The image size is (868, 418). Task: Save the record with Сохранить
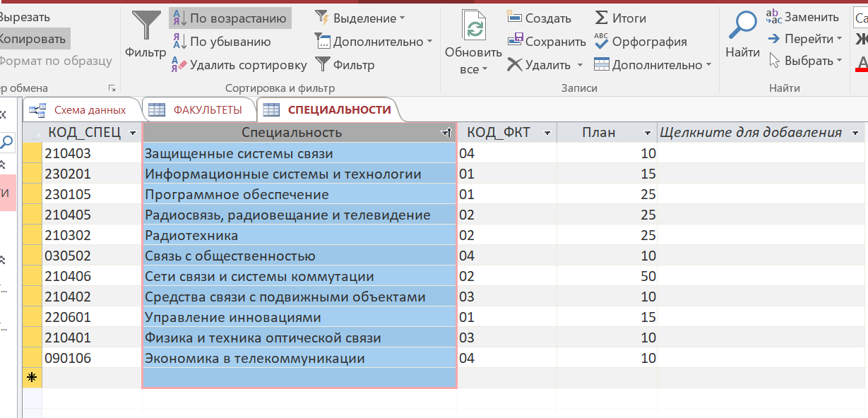point(547,42)
